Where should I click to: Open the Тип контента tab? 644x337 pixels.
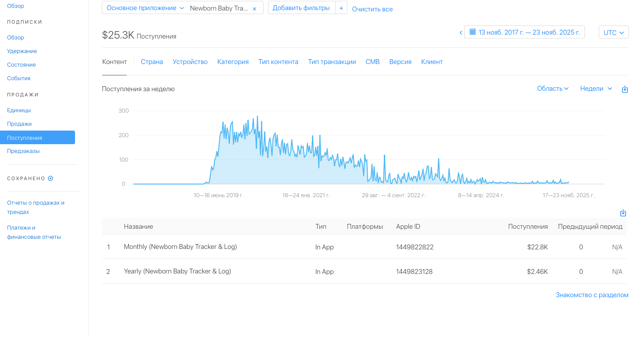(x=278, y=62)
